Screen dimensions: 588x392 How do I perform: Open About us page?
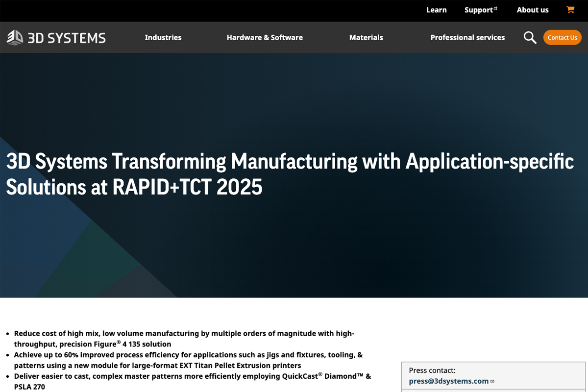point(533,10)
